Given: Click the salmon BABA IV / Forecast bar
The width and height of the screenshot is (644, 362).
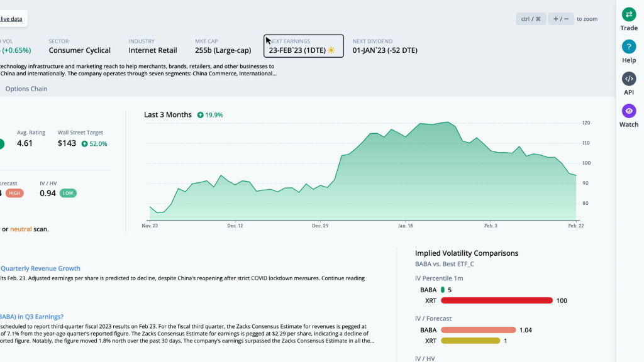Looking at the screenshot, I should pyautogui.click(x=478, y=330).
